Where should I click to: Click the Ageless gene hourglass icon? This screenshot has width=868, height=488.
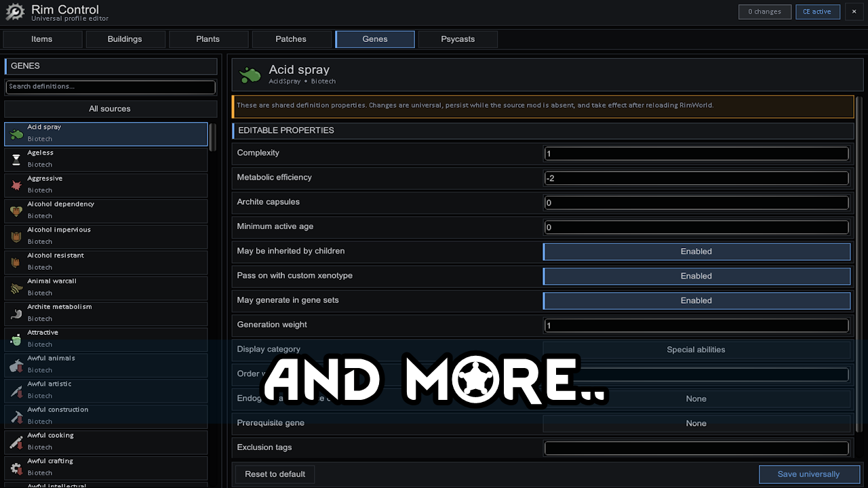tap(16, 159)
